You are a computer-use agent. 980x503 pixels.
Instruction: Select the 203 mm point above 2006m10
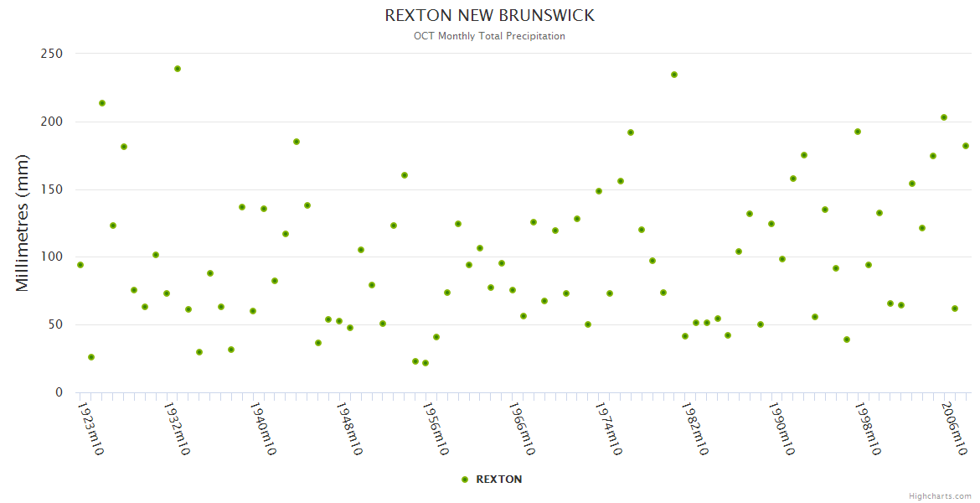(x=944, y=117)
